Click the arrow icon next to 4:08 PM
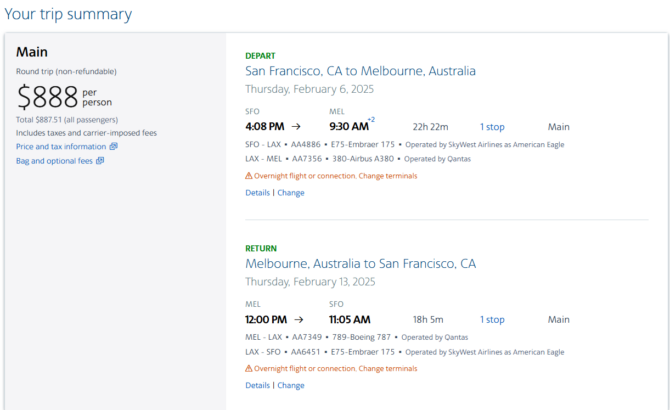The height and width of the screenshot is (410, 670). point(296,126)
